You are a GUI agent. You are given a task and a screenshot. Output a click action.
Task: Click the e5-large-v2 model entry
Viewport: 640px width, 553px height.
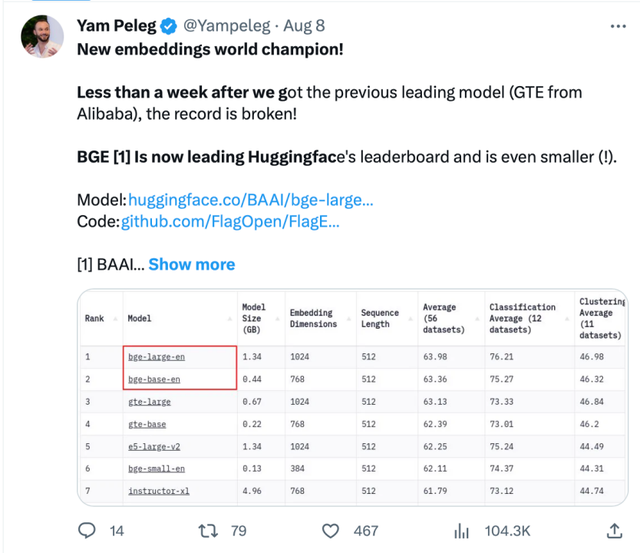click(152, 447)
